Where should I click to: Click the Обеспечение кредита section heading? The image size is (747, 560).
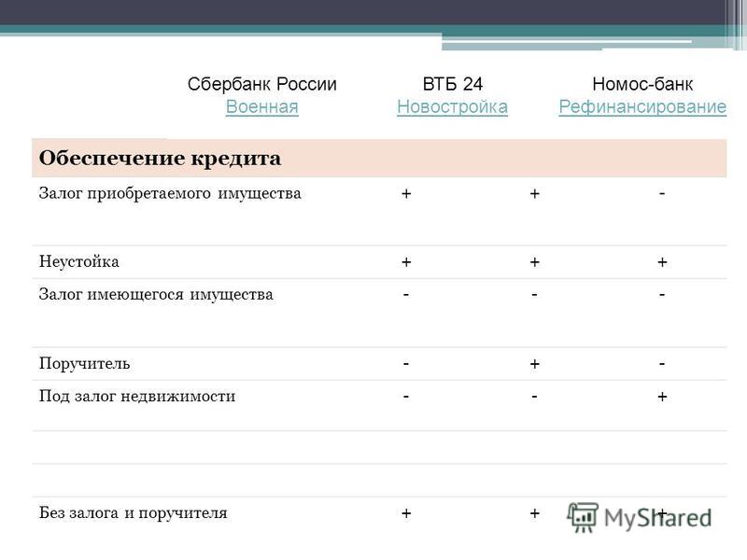point(160,159)
